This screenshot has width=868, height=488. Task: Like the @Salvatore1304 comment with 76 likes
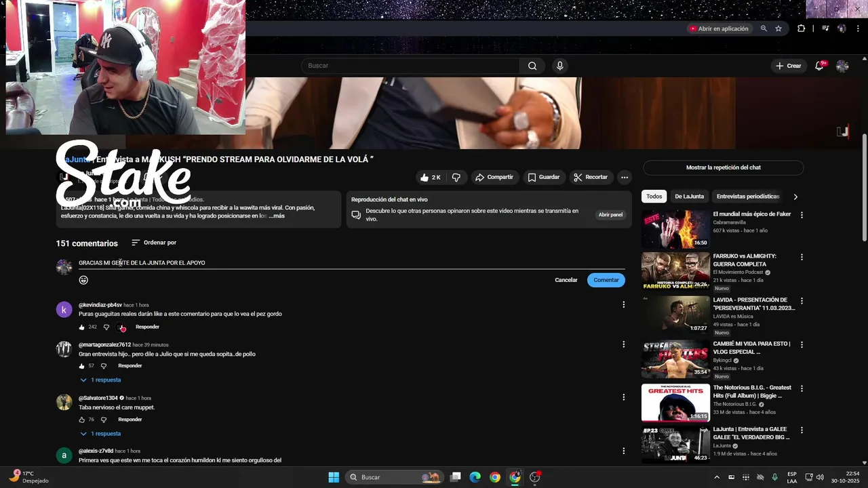[x=82, y=420]
